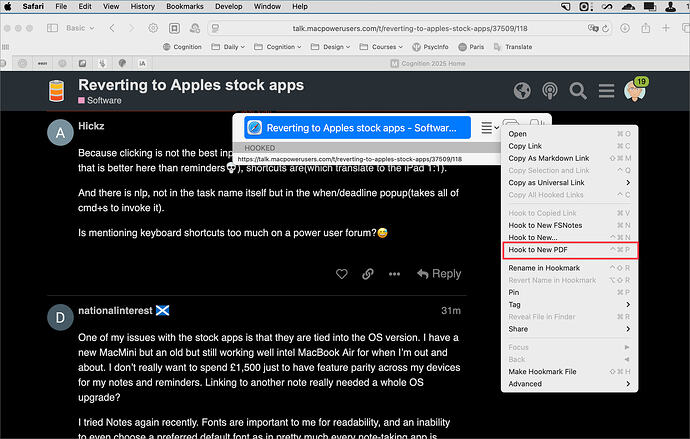Like the Hickz post

[341, 274]
